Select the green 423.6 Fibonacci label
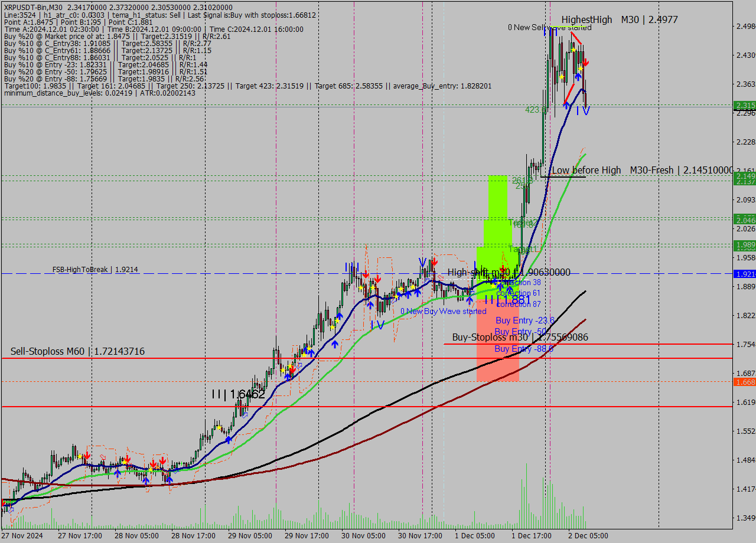 535,109
